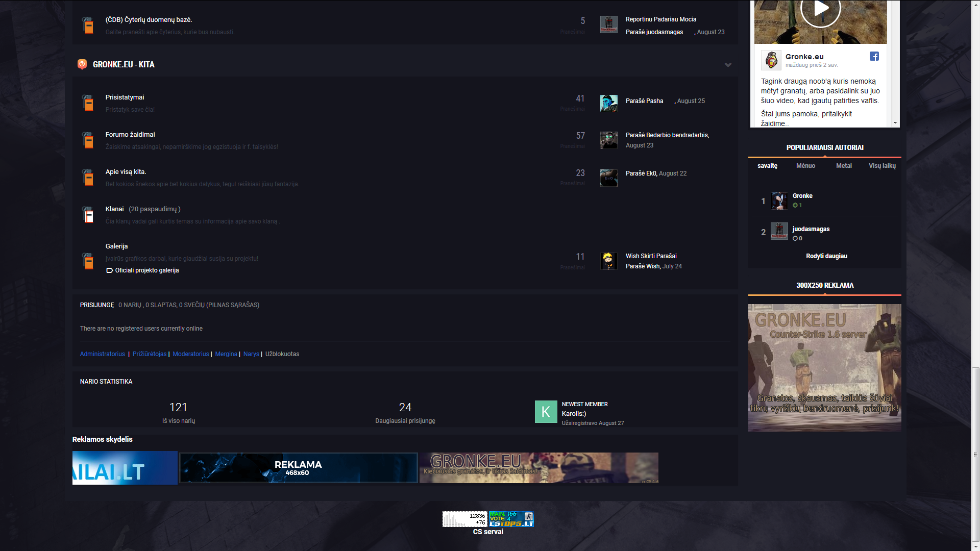The height and width of the screenshot is (551, 980).
Task: Click the forum icon beside Apie visą kita
Action: point(88,178)
